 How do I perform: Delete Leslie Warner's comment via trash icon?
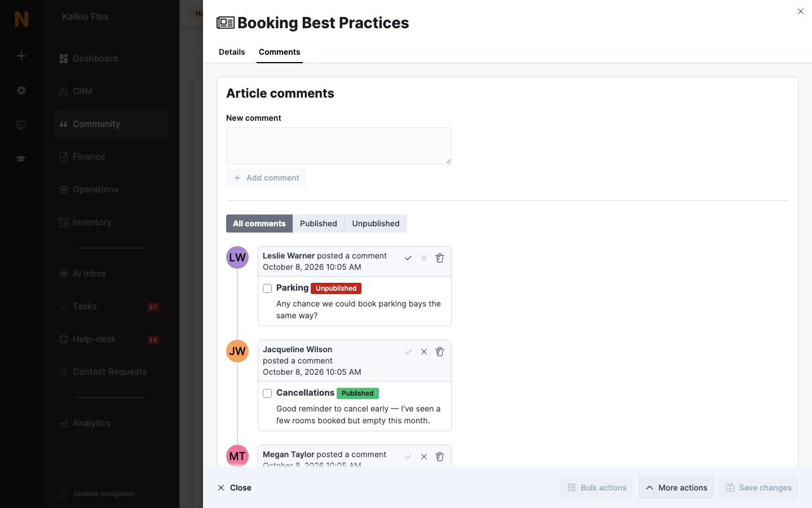440,258
